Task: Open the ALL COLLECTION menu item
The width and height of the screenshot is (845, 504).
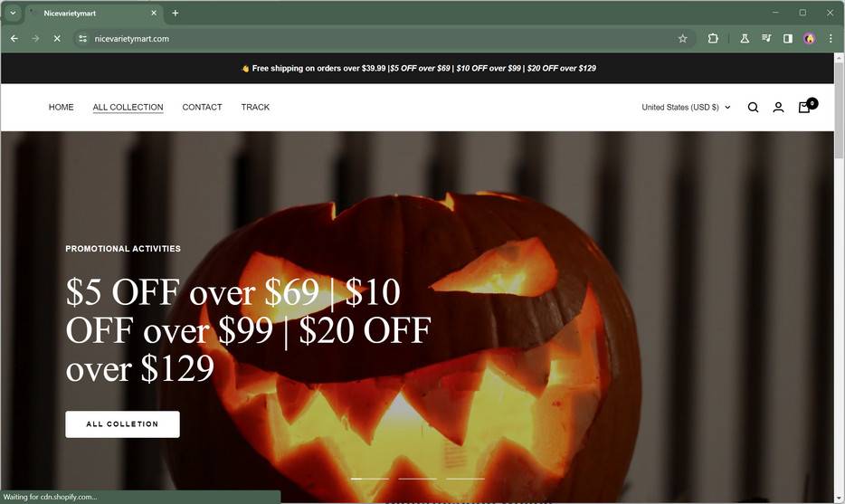Action: (x=128, y=108)
